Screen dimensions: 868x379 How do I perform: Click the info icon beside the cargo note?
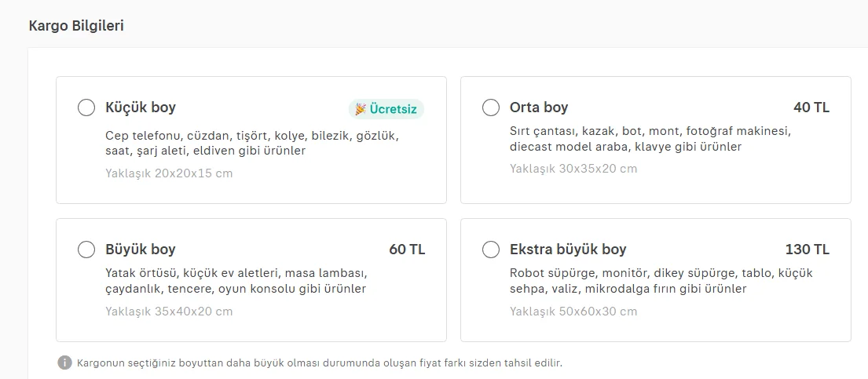[64, 363]
